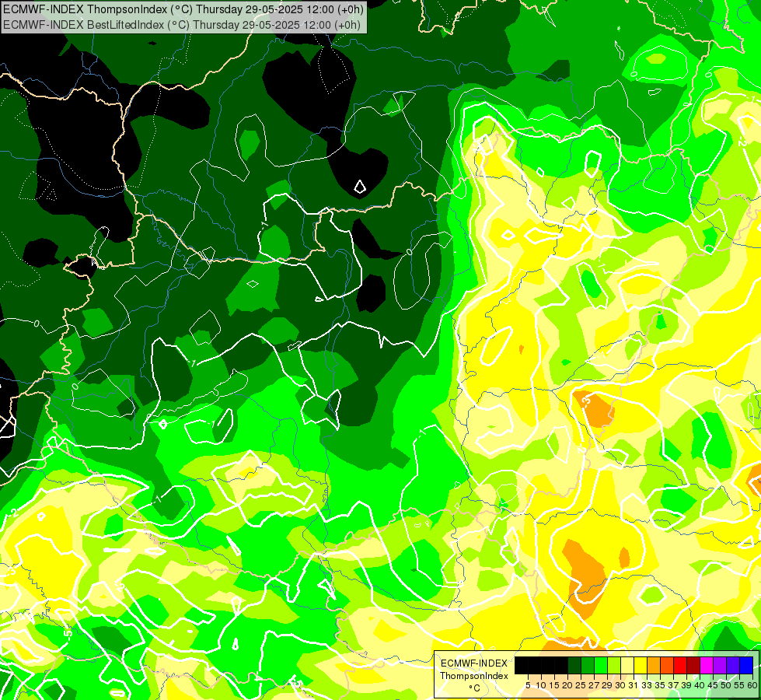761x700 pixels.
Task: Click the pure blue legend swatch (55–60)
Action: coord(747,665)
